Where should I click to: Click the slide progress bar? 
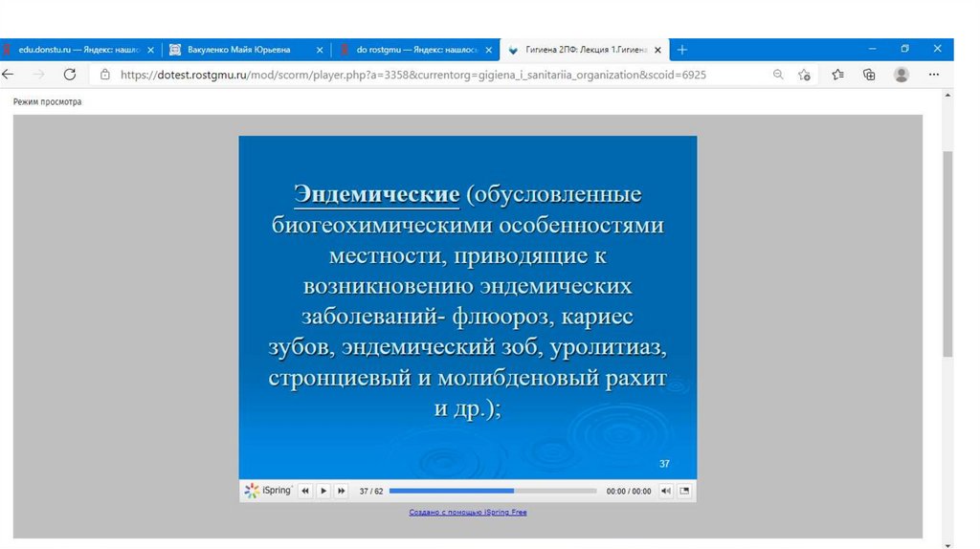(x=492, y=491)
